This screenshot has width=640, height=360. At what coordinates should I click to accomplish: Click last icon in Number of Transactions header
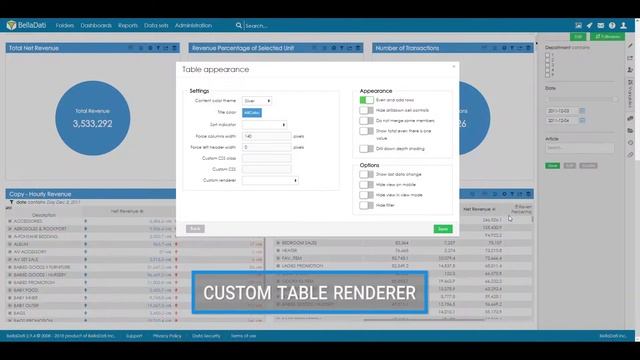528,48
